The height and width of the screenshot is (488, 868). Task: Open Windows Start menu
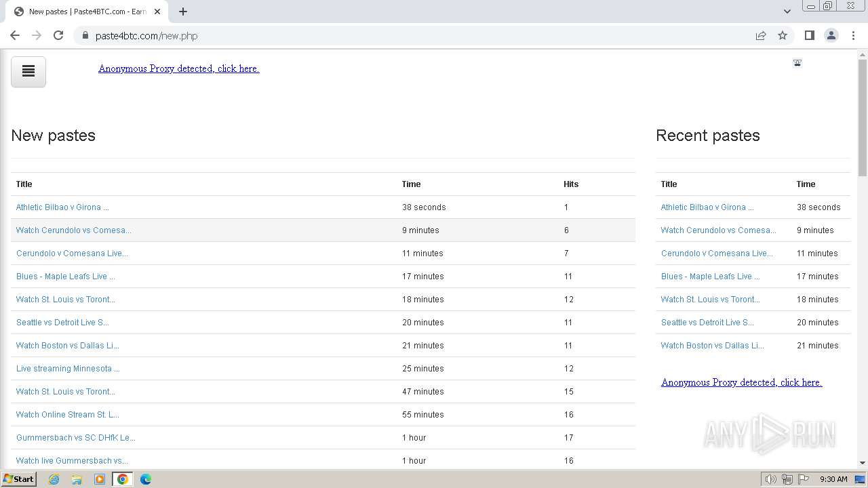click(x=18, y=479)
